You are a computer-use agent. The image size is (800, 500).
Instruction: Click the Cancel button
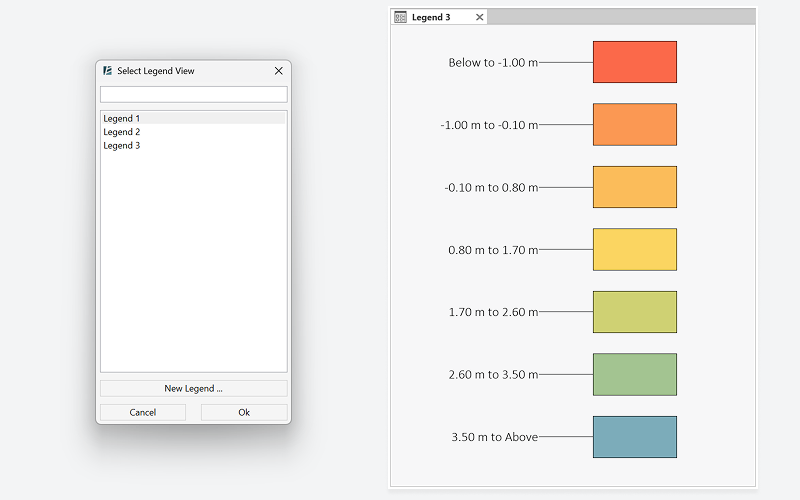tap(143, 412)
